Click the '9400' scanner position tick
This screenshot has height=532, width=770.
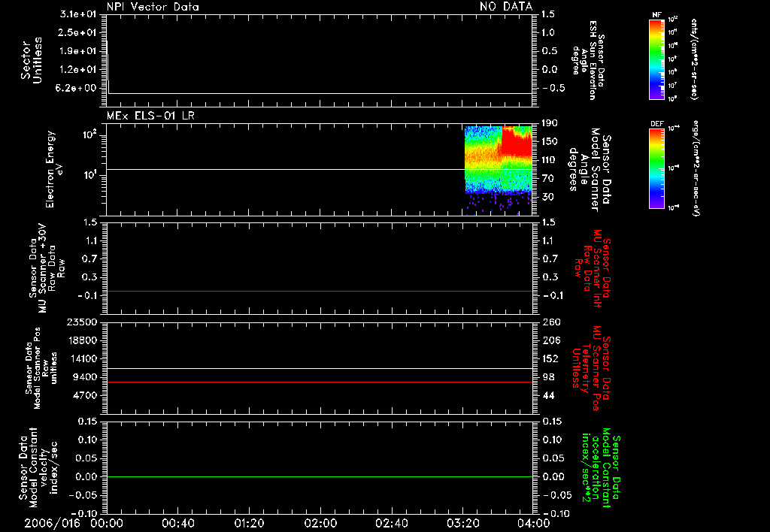pyautogui.click(x=84, y=377)
